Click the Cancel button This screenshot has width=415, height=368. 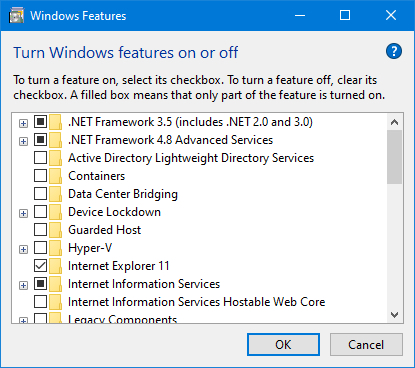(x=366, y=345)
